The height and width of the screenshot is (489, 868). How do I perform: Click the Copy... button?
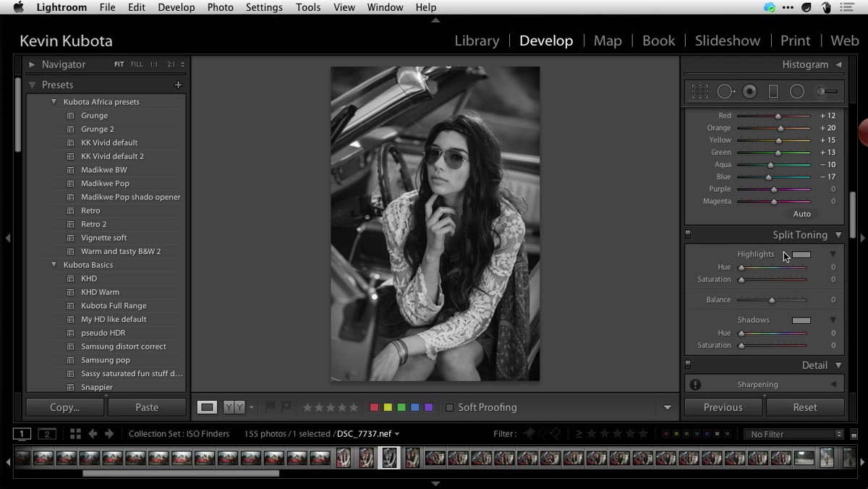64,407
